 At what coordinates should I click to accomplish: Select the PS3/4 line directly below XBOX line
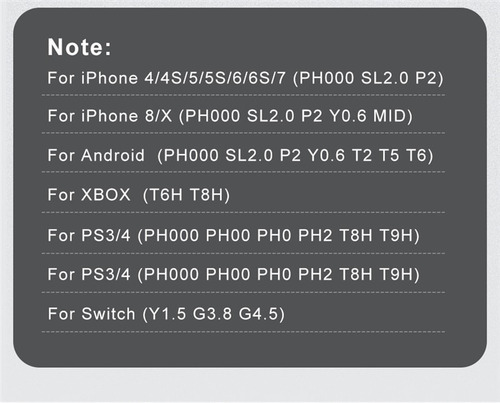233,236
